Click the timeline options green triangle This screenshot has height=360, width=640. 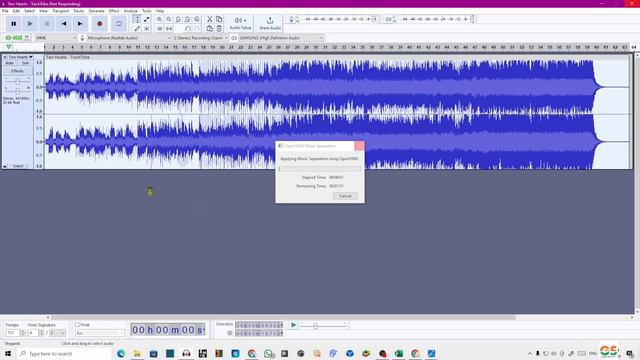click(x=9, y=47)
